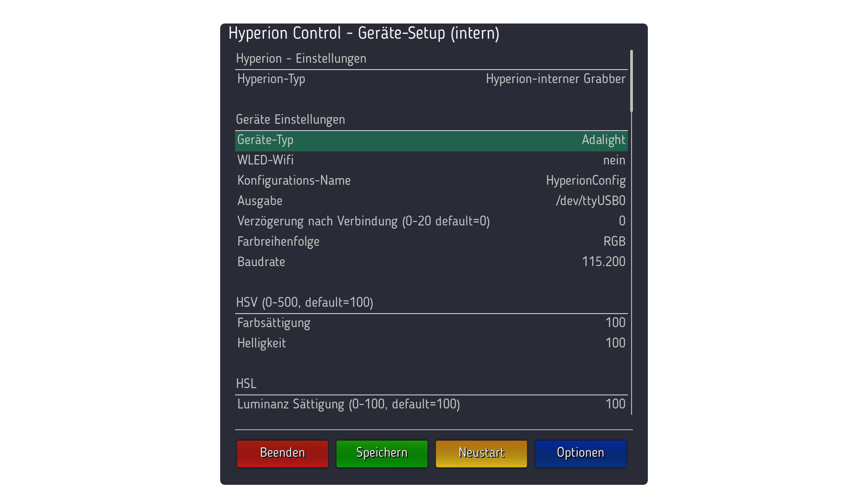This screenshot has width=868, height=488.
Task: Click the Hyperion - Einstellungen section header
Action: click(301, 59)
